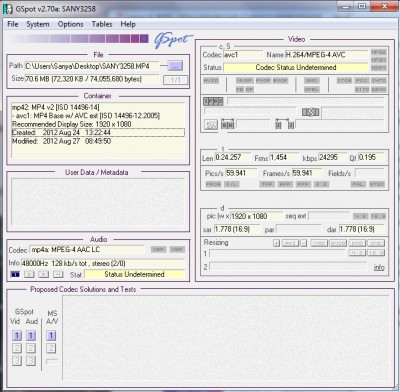Click the 1/1 file counter button

(x=176, y=80)
